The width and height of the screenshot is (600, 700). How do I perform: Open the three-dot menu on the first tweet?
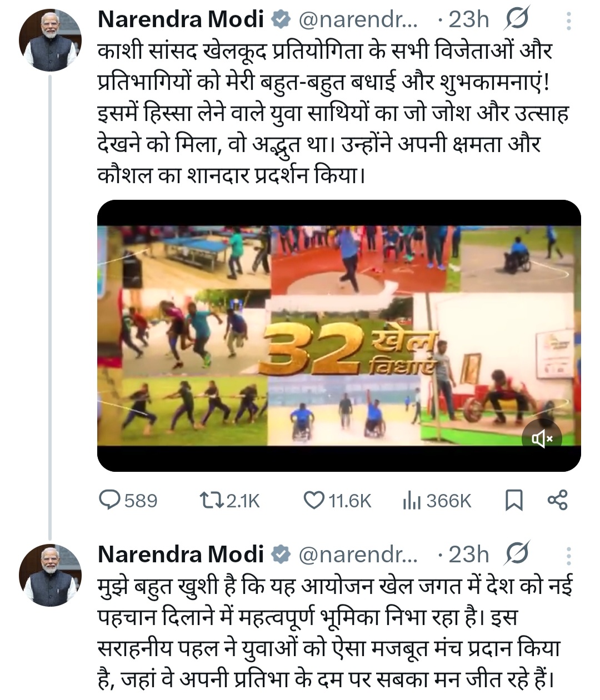tap(568, 18)
